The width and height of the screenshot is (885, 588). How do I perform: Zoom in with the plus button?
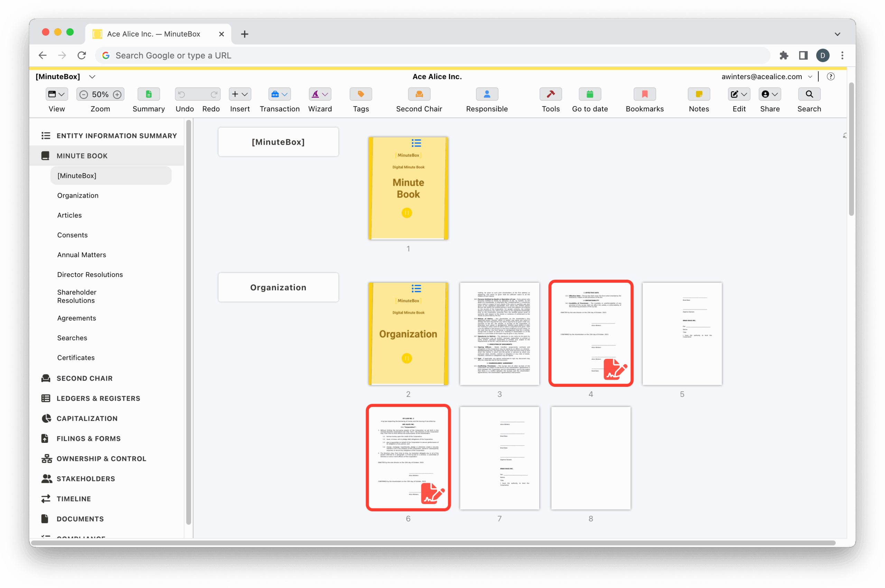click(117, 94)
